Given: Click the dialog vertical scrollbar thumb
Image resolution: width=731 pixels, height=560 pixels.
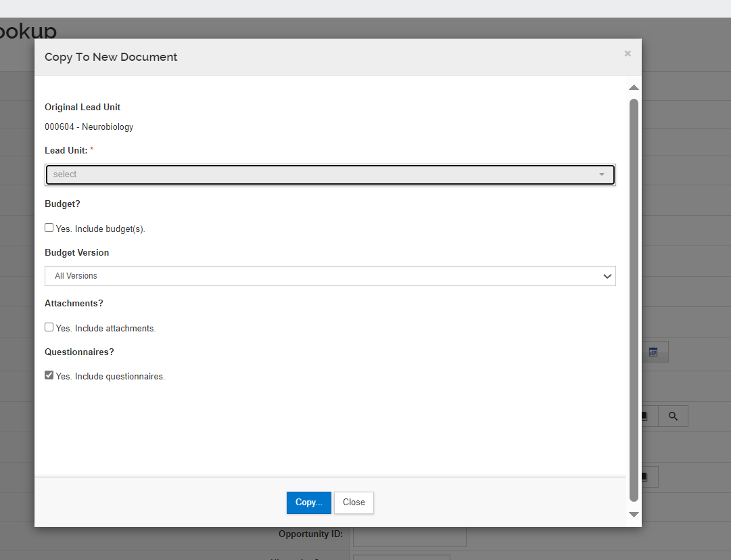Looking at the screenshot, I should click(x=634, y=300).
